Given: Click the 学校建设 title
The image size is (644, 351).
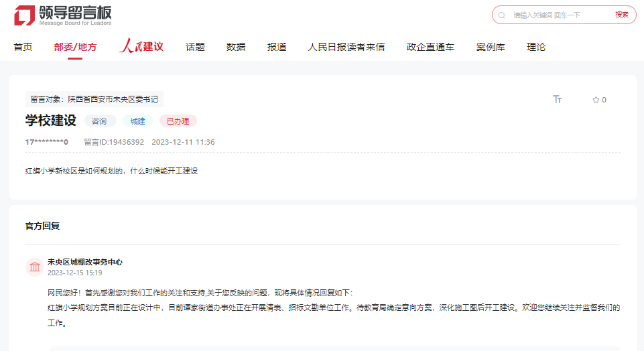Looking at the screenshot, I should [51, 121].
